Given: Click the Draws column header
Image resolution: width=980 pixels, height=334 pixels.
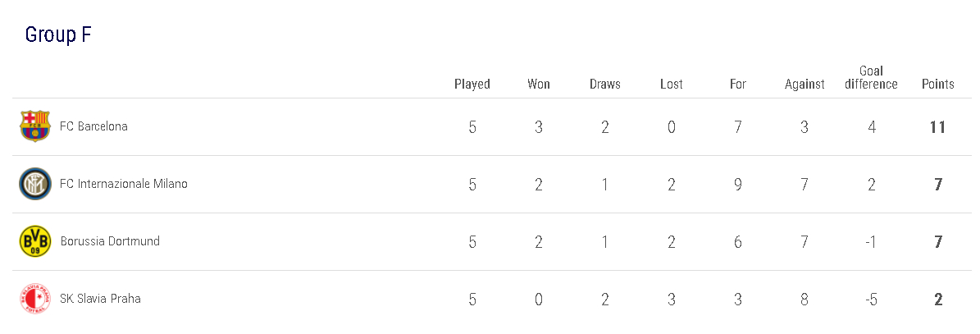Looking at the screenshot, I should pos(605,84).
